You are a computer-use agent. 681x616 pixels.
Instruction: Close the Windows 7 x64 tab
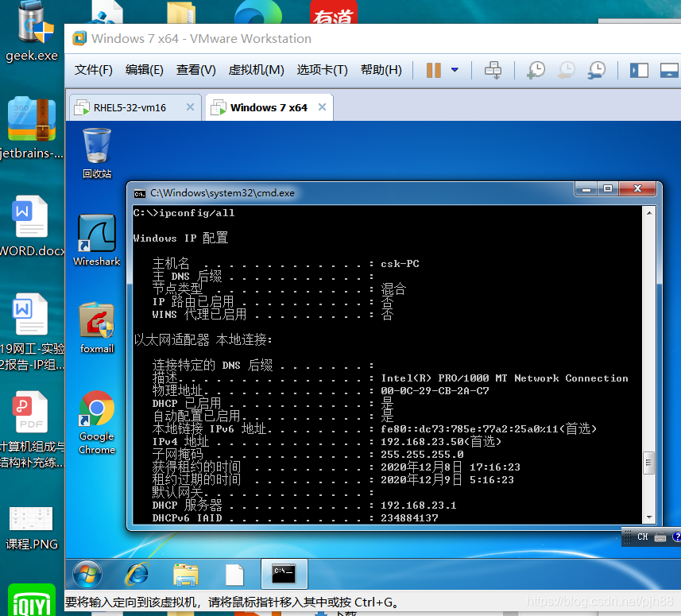coord(322,107)
